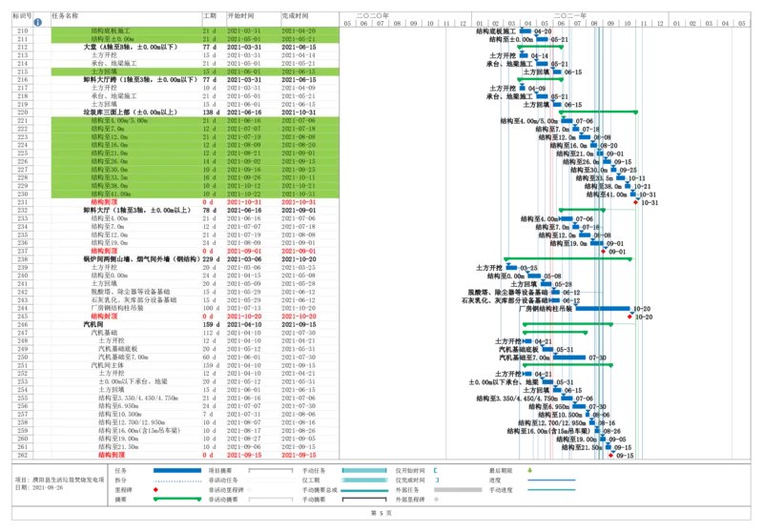Click the blue progress bar legend swatch
This screenshot has height=532, width=763.
click(552, 480)
